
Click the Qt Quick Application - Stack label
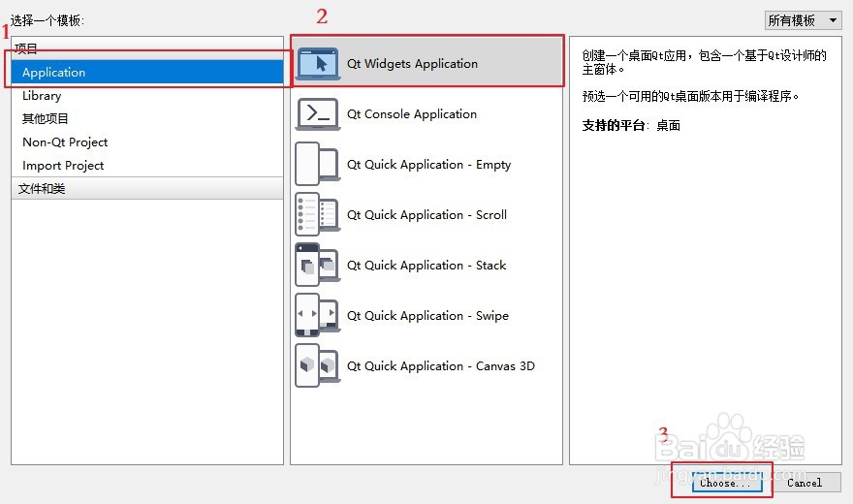426,266
